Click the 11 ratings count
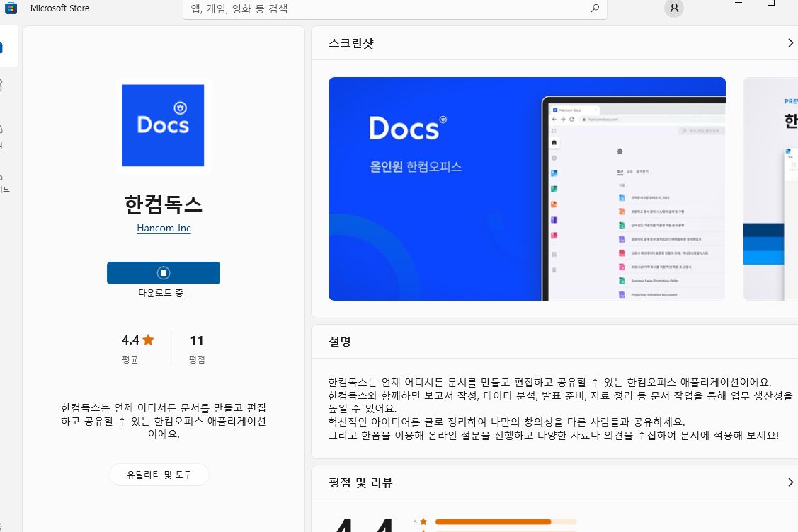Screen dimensions: 798x532 (197, 340)
